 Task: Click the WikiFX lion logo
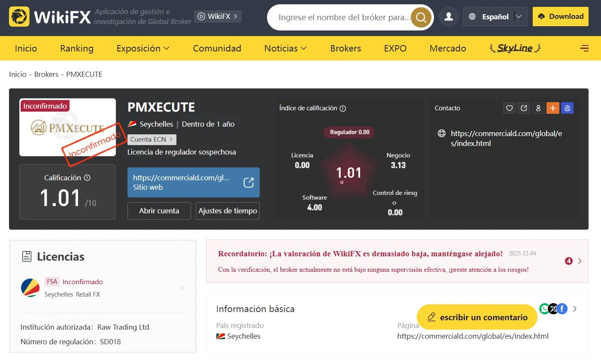(x=19, y=17)
